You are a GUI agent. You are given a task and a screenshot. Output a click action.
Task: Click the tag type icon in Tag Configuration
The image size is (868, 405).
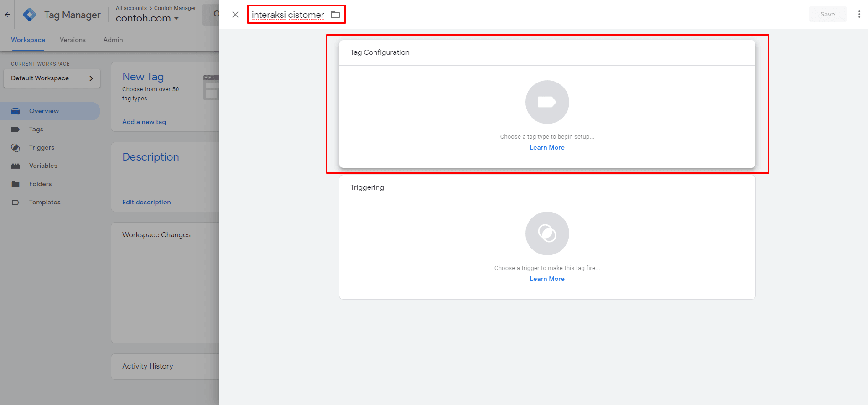(x=547, y=102)
